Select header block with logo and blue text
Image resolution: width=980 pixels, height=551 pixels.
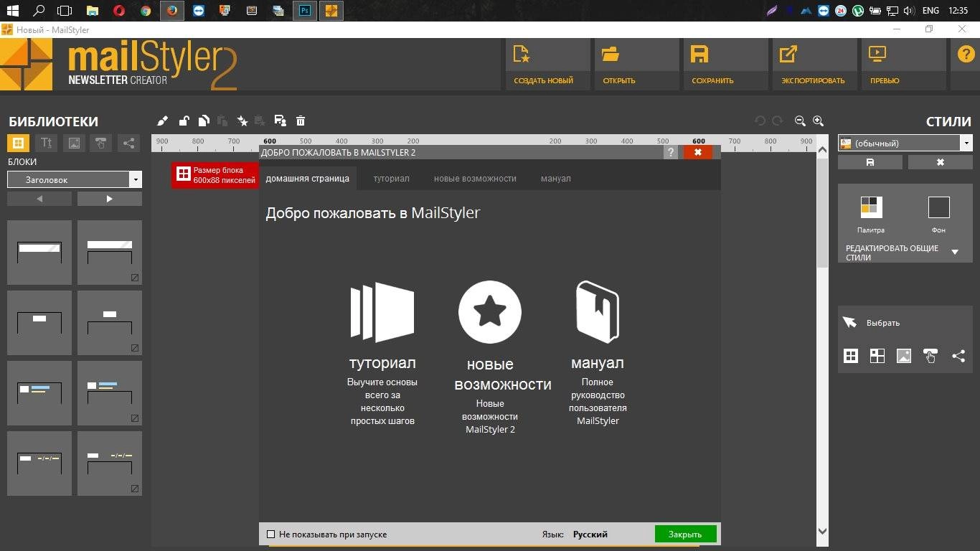(x=39, y=392)
